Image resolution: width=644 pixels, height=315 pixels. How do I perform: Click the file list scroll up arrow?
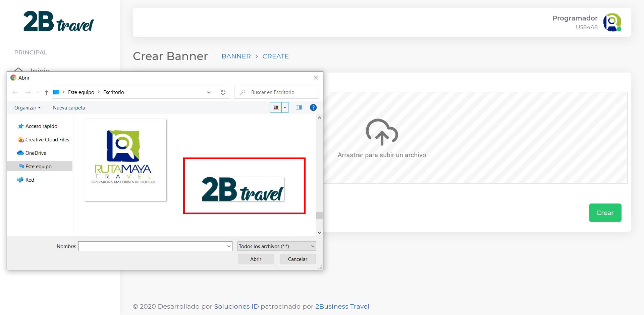click(319, 118)
